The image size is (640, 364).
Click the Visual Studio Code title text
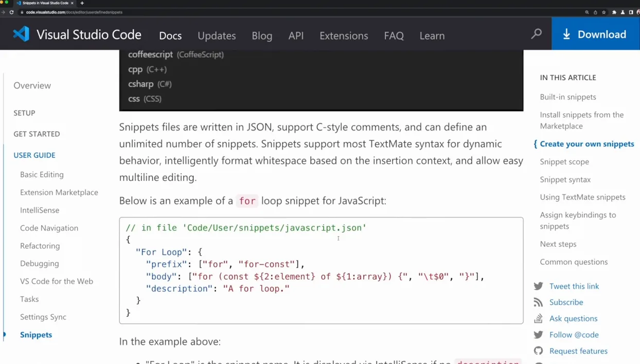88,34
